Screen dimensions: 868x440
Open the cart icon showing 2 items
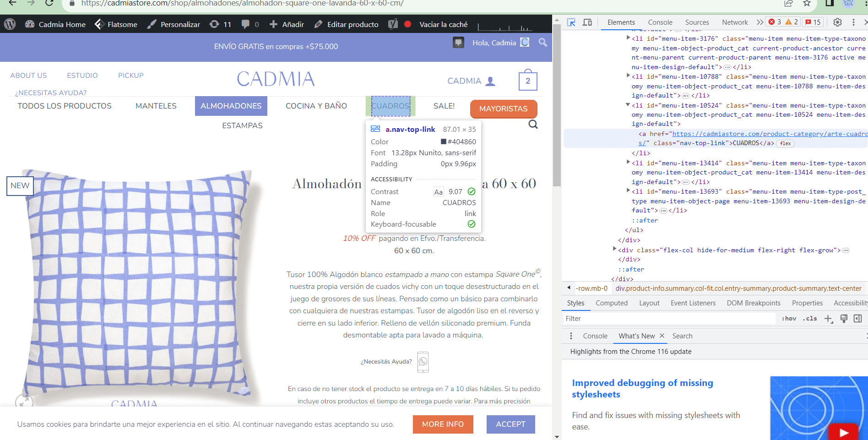(528, 80)
